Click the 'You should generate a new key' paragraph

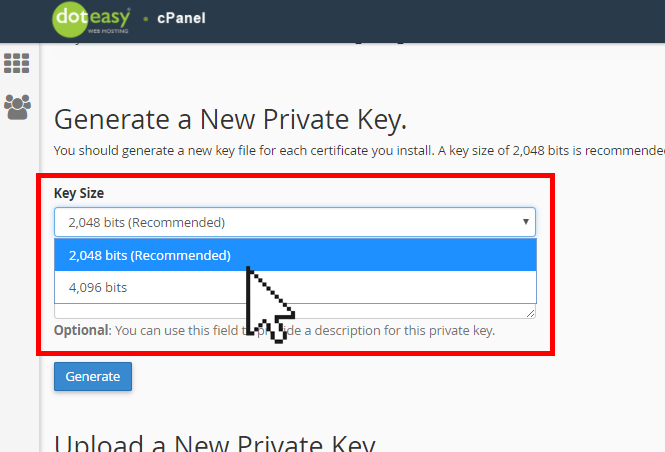click(359, 151)
